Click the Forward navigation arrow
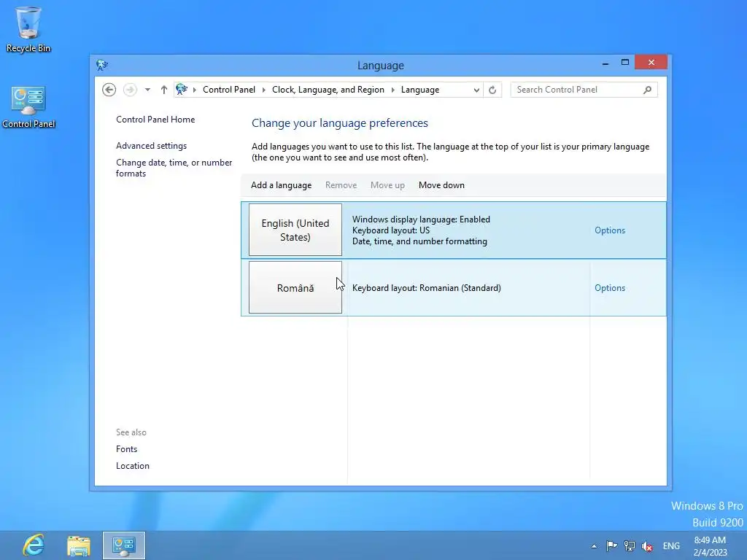 (x=130, y=90)
